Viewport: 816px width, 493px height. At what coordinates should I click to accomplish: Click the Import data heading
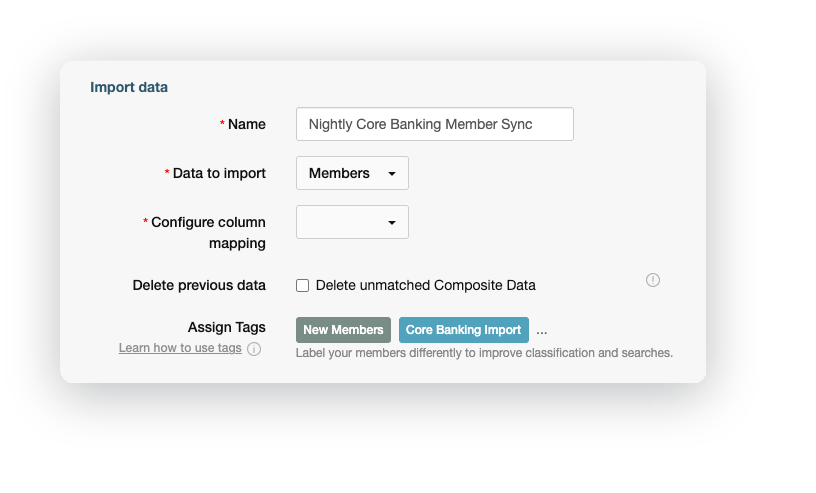pyautogui.click(x=129, y=87)
